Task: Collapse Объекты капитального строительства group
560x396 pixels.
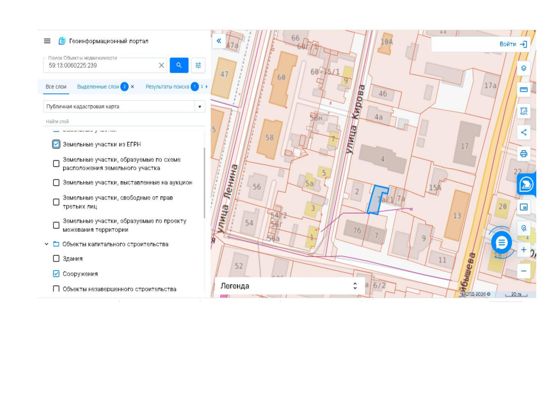Action: point(46,244)
